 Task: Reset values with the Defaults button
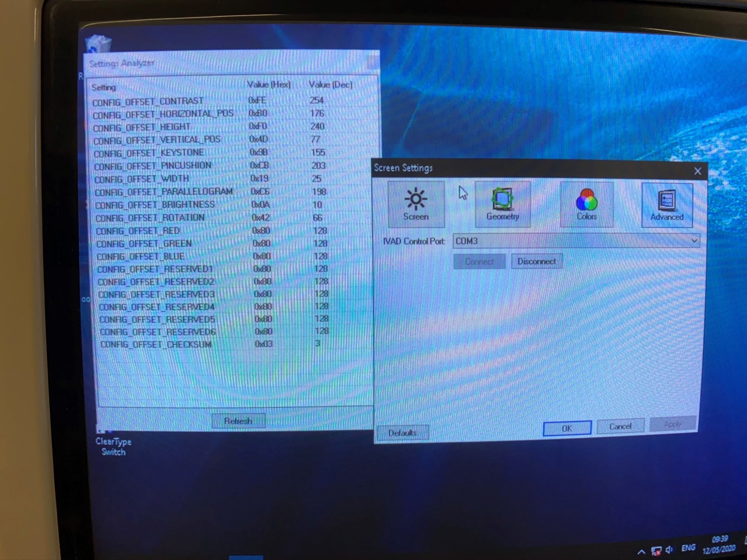point(402,433)
